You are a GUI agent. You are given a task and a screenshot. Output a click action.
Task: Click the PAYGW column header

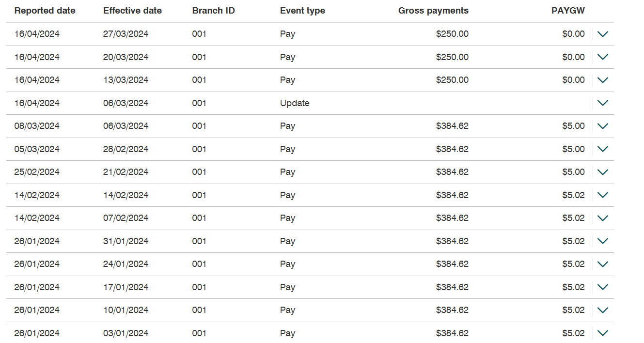click(568, 11)
